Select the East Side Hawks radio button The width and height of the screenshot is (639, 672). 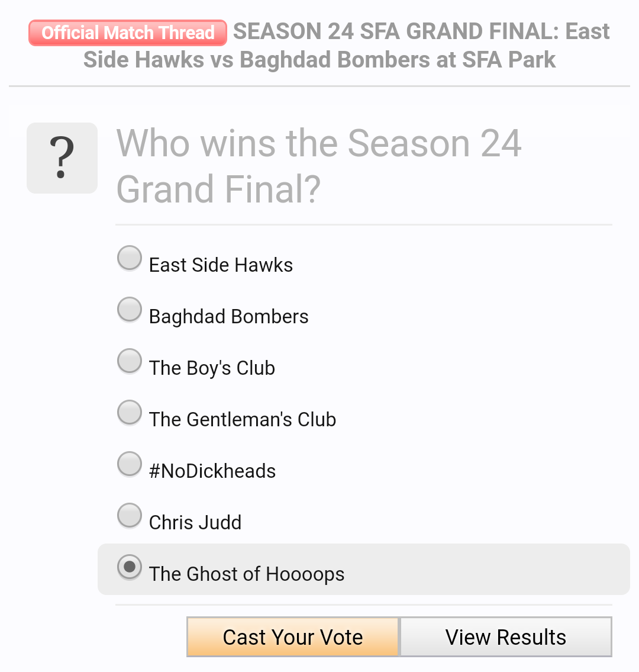coord(130,258)
